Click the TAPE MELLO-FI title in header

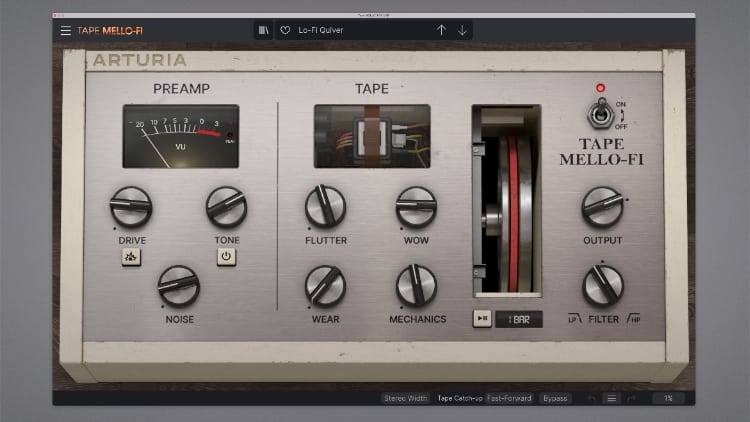pos(110,31)
